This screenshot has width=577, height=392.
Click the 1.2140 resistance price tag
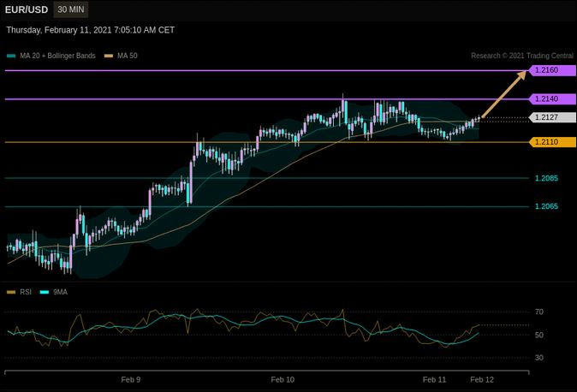[x=552, y=99]
